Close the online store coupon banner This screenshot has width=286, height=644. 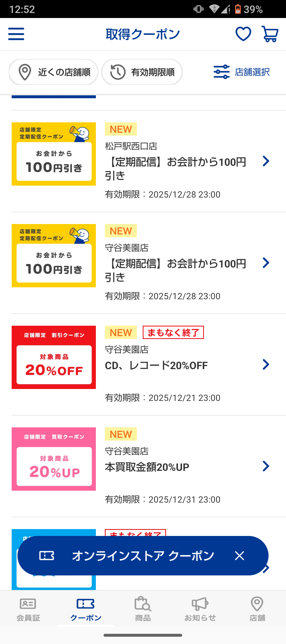point(239,556)
